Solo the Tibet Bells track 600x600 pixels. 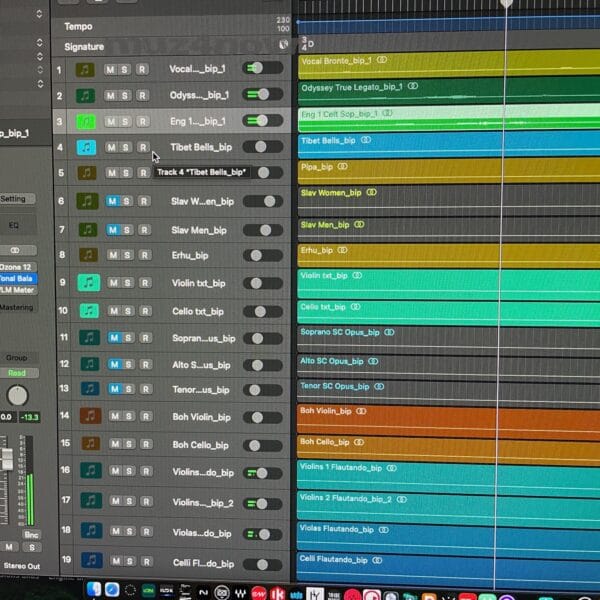(x=125, y=147)
